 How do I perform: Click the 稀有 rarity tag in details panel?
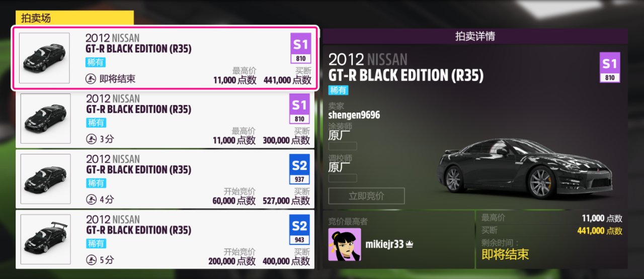click(338, 90)
